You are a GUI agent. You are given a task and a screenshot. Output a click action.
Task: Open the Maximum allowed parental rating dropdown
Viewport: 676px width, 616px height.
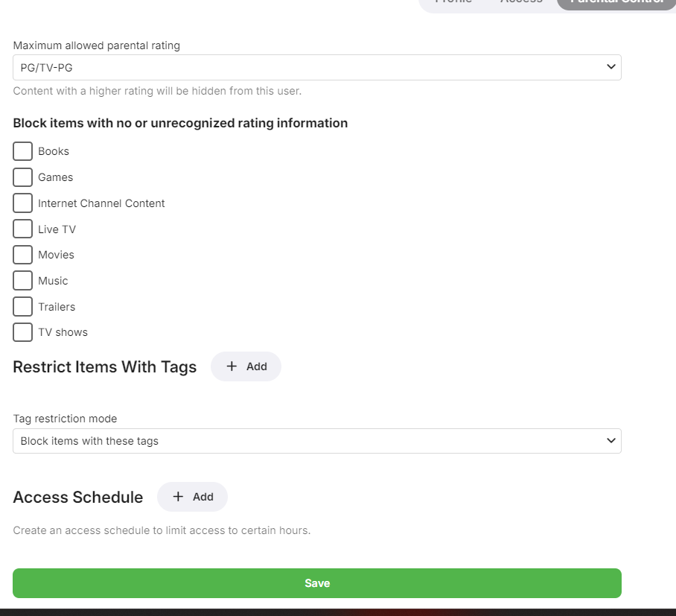[x=316, y=67]
